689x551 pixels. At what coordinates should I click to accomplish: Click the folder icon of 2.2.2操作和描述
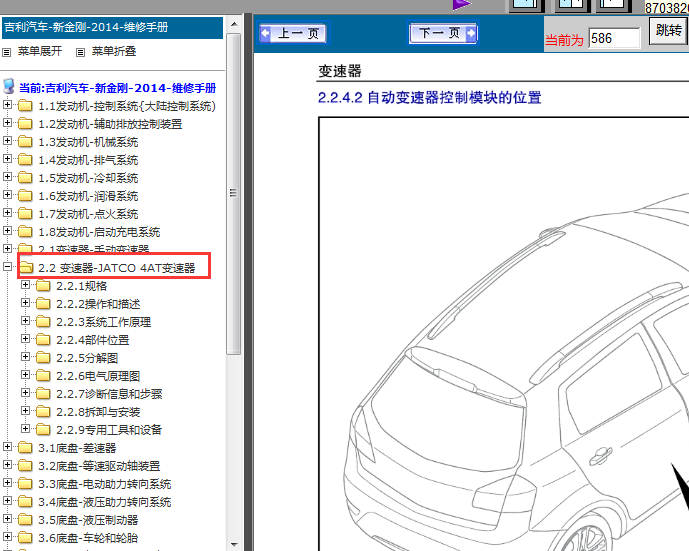(x=43, y=304)
